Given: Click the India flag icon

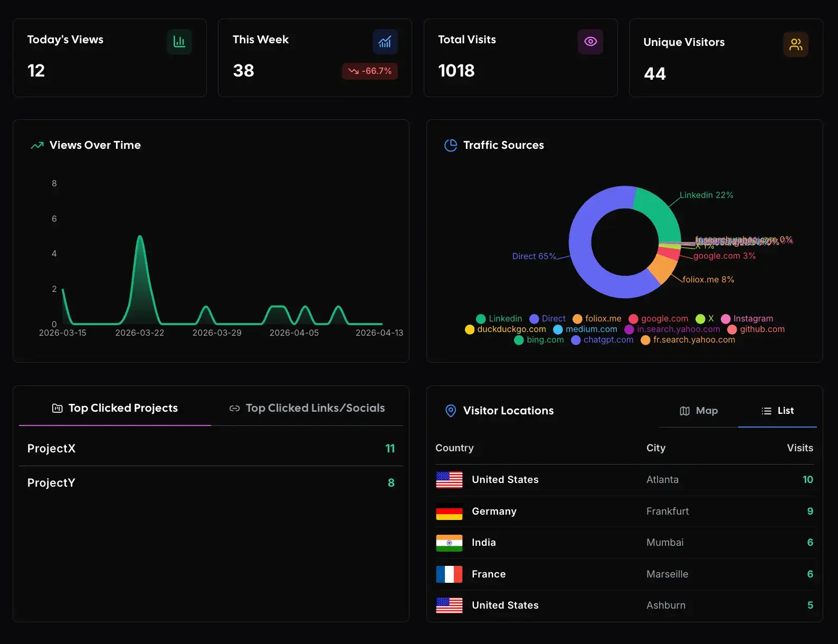Looking at the screenshot, I should click(x=449, y=543).
